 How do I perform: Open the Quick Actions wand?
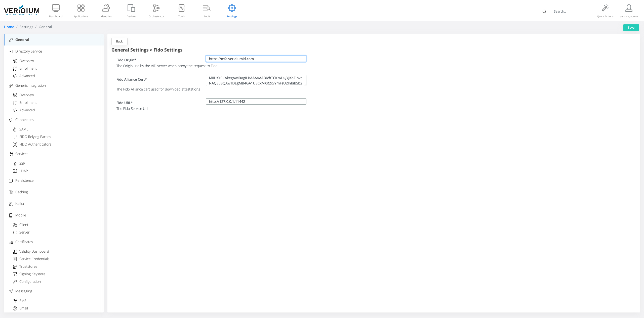(x=605, y=11)
